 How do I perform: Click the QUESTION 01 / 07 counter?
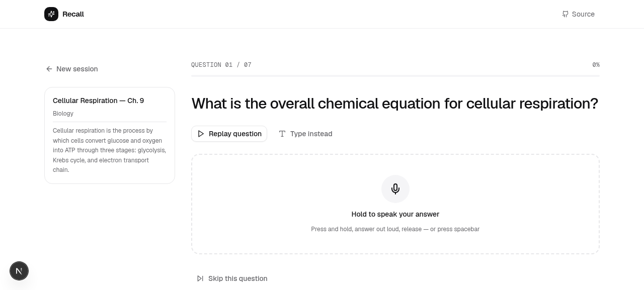coord(221,65)
